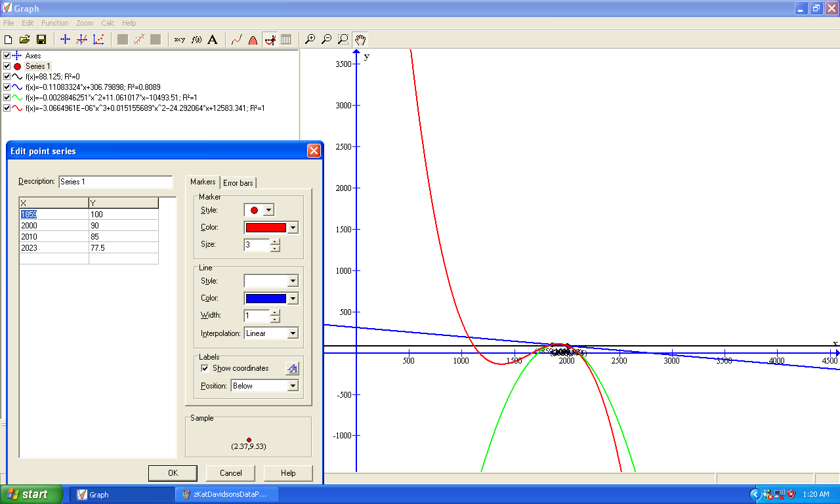Insert a new point series

point(98,39)
